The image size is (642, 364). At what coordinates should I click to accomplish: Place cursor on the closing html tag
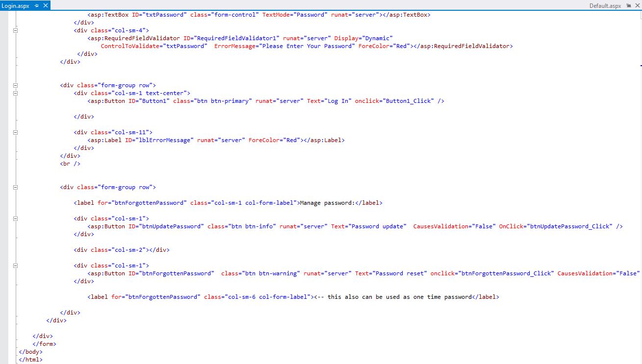pos(30,360)
